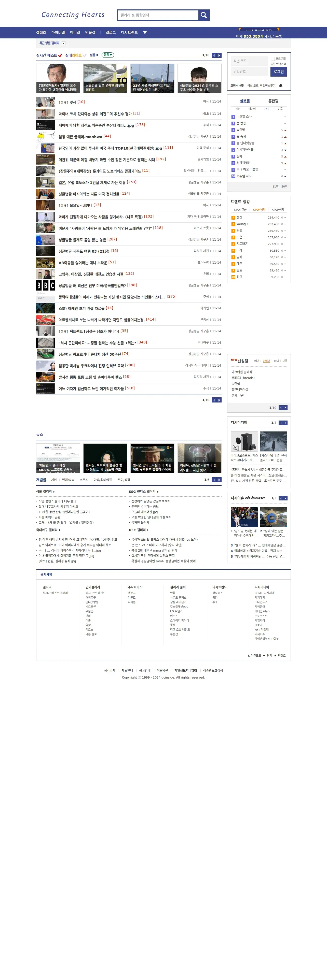The width and height of the screenshot is (327, 980).
Task: Open 공지사항 section link
Action: coord(46,574)
